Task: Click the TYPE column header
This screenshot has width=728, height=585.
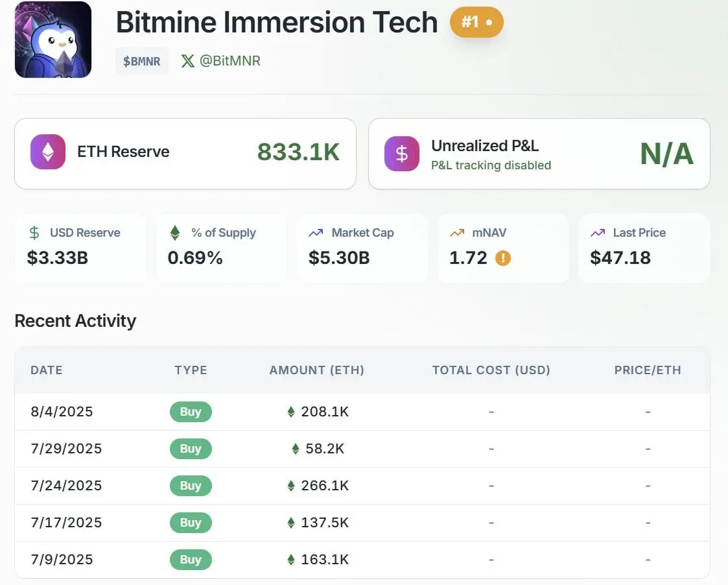Action: tap(191, 370)
